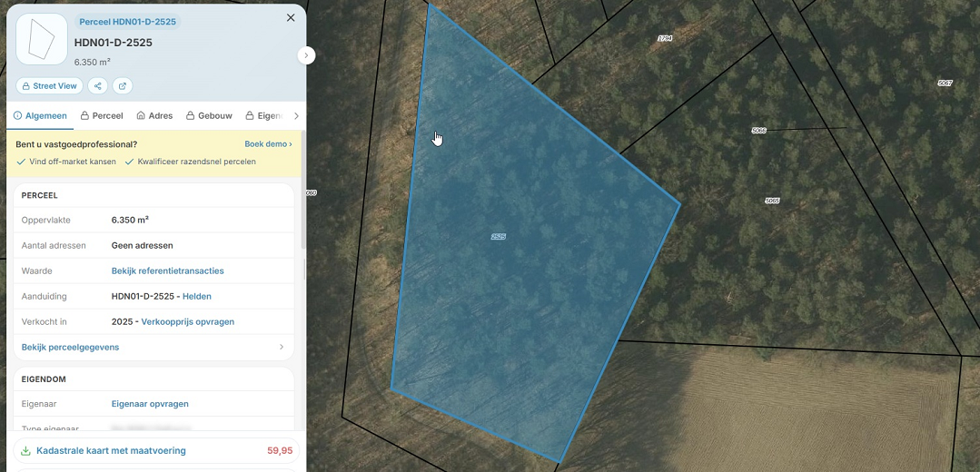Click Eigenaar opvragen link
Screen dimensions: 980x472
click(150, 404)
